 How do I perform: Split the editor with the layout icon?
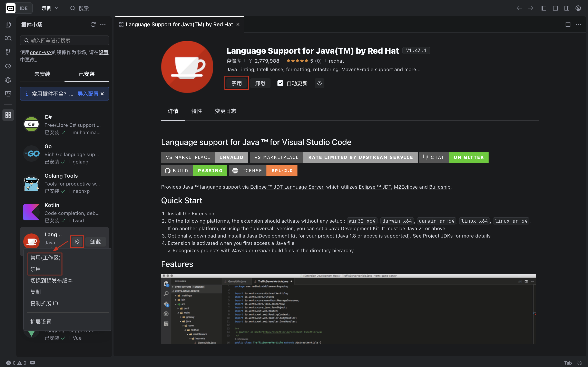pos(568,24)
